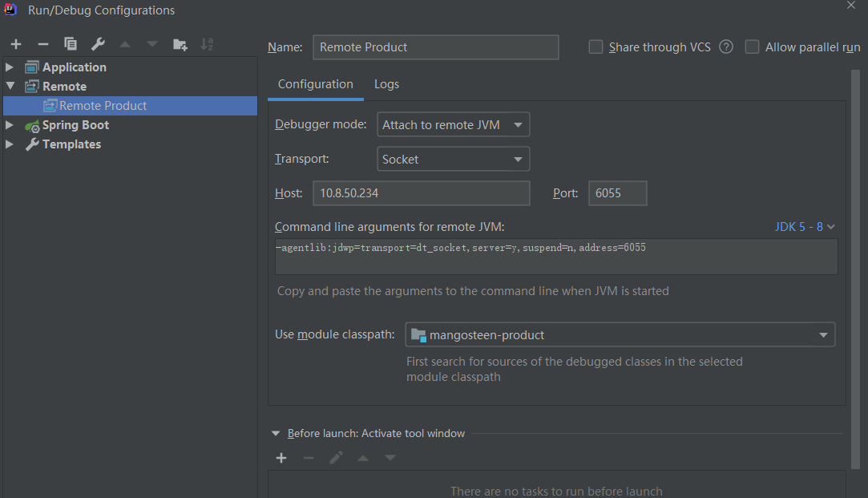Click Create New Folder toolbar icon
This screenshot has width=868, height=498.
click(x=180, y=45)
